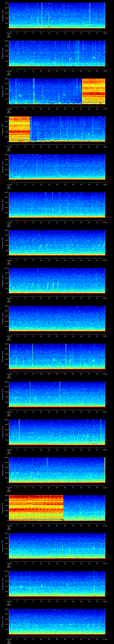This screenshot has height=644, width=114.
Task: Click the 24:00 end time label
Action: coord(105,374)
